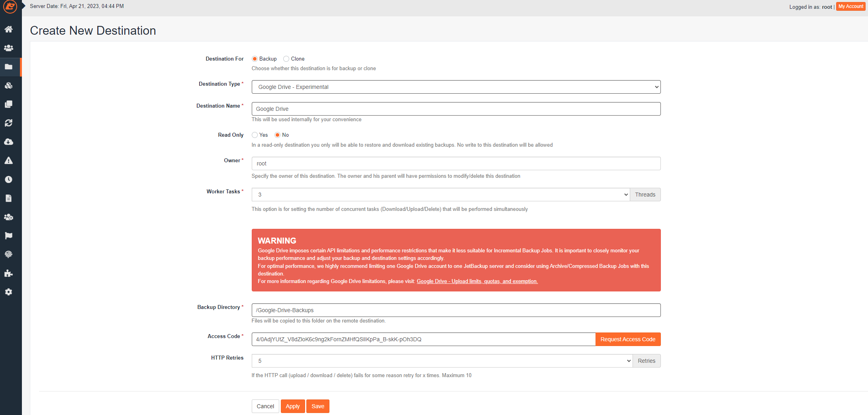The image size is (868, 415).
Task: Open the clock queue sidebar icon
Action: pyautogui.click(x=9, y=179)
